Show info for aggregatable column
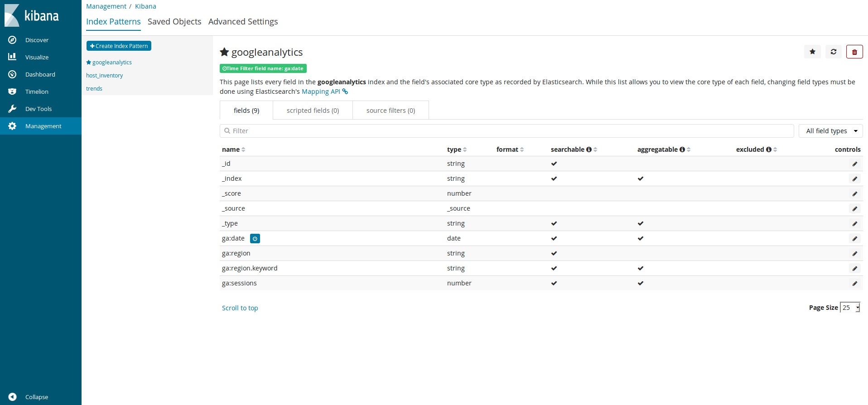This screenshot has width=868, height=405. point(682,149)
